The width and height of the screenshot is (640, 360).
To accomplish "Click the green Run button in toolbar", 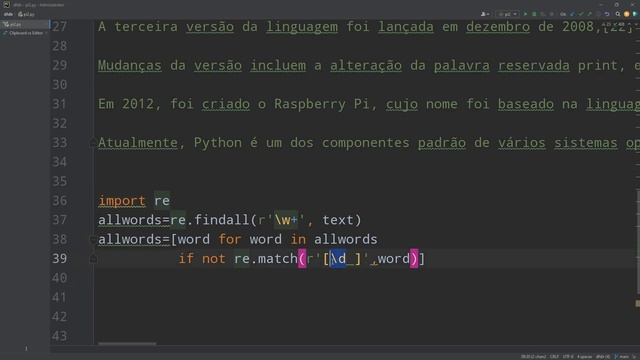I will [525, 14].
